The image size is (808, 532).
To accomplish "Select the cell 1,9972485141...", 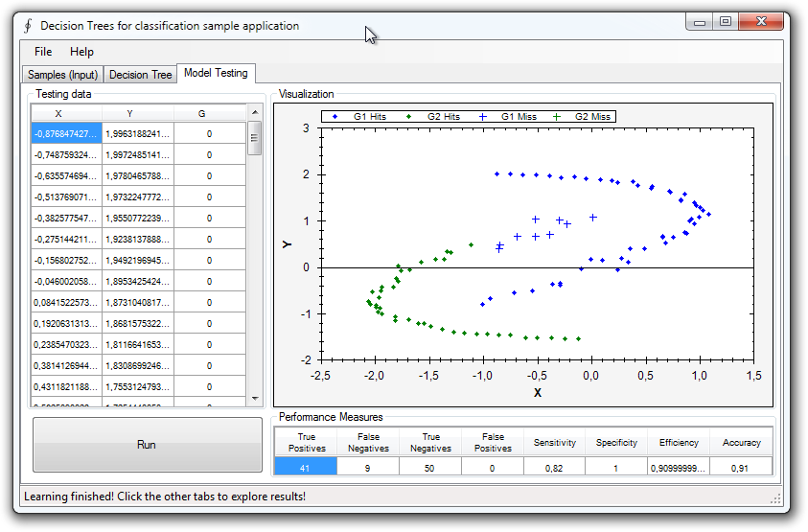I will click(x=138, y=154).
